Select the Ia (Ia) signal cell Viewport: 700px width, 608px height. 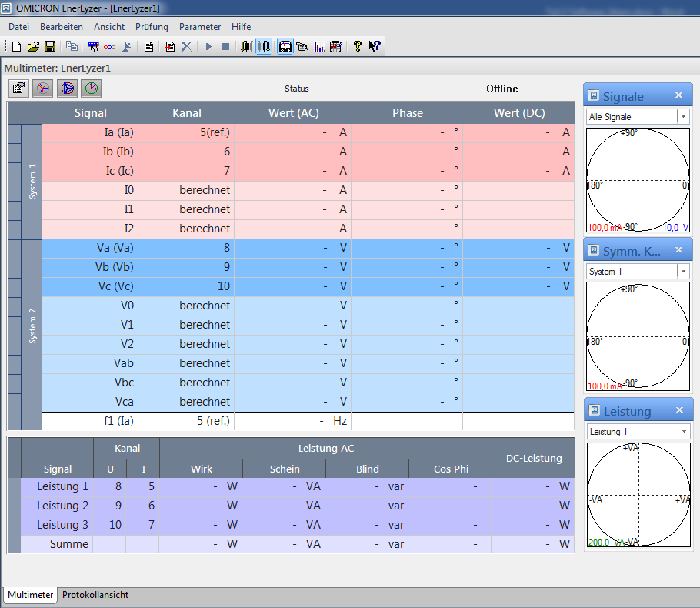click(90, 132)
